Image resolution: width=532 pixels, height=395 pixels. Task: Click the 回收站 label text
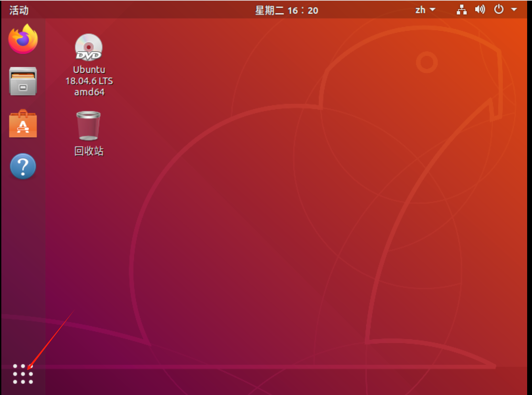[89, 151]
